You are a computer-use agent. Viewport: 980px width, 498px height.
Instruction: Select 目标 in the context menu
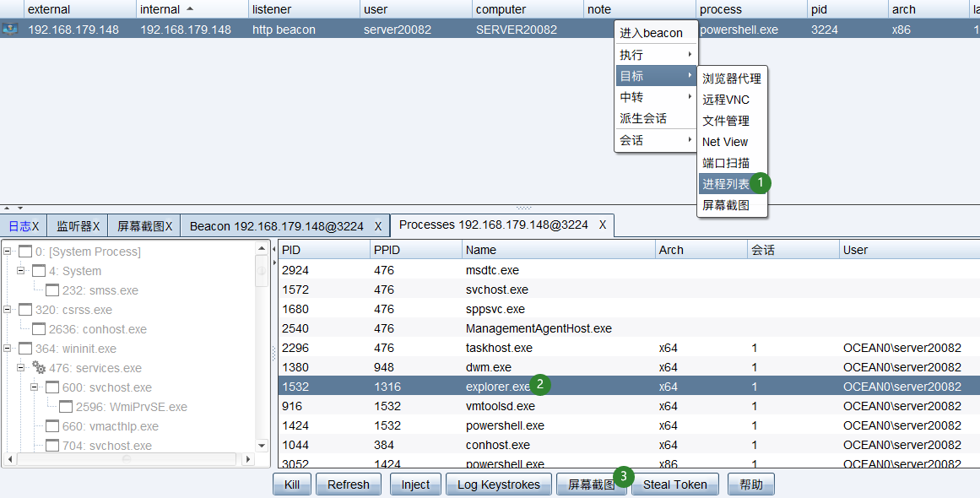pyautogui.click(x=656, y=76)
